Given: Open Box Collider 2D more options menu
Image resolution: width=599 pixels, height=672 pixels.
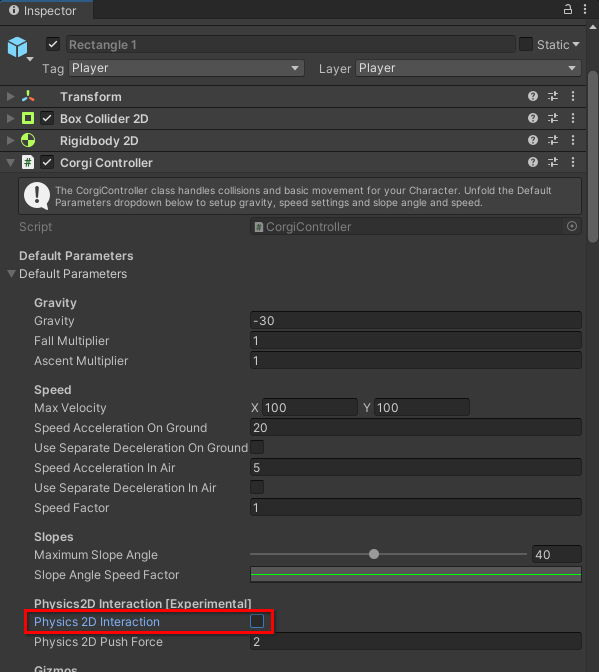Looking at the screenshot, I should 573,118.
